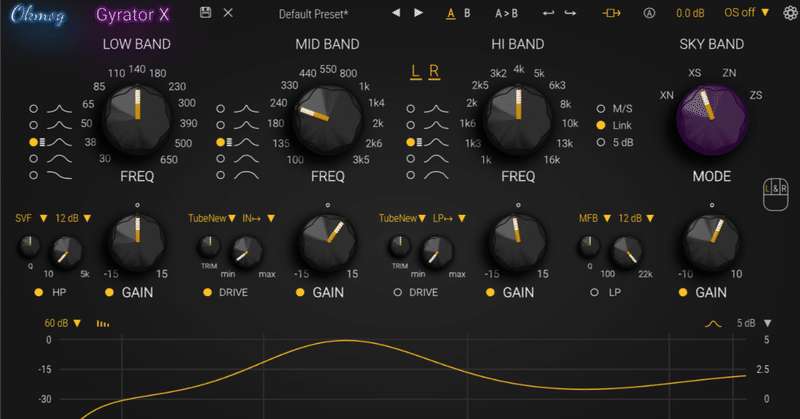Toggle the HP filter on/off

tap(39, 292)
